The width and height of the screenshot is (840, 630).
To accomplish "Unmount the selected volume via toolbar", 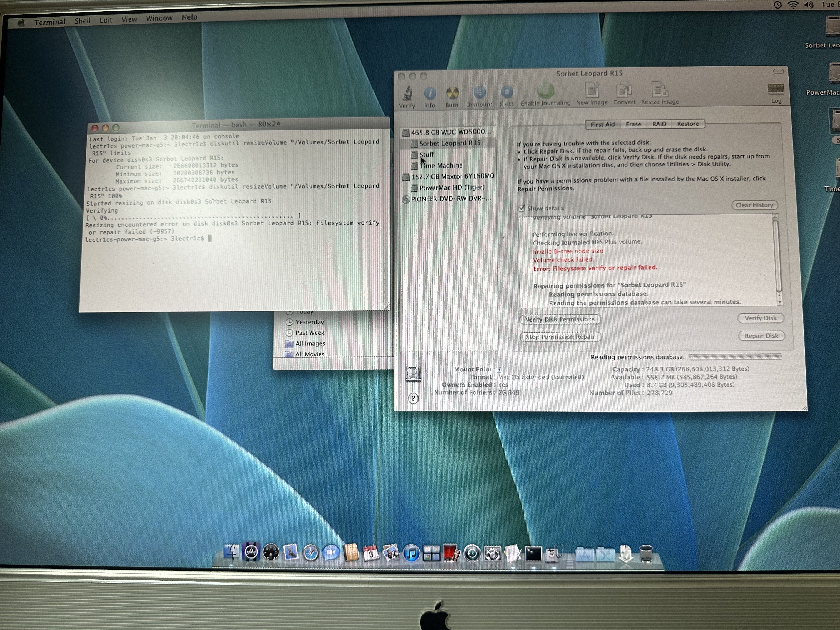I will 479,93.
